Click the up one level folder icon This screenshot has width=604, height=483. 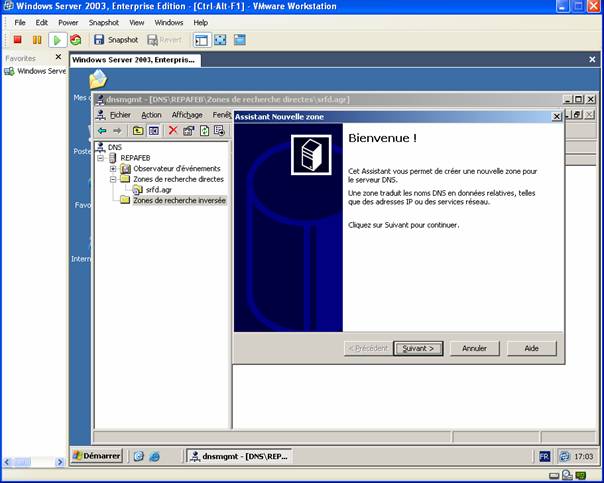point(138,131)
